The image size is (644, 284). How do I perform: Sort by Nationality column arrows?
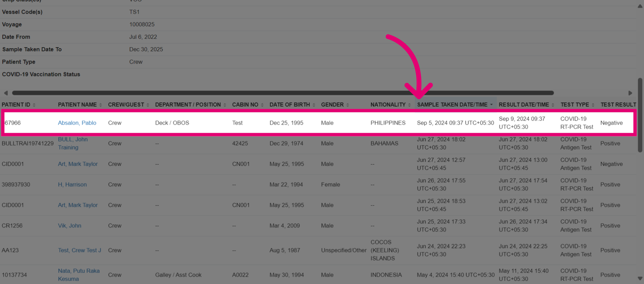click(x=409, y=105)
